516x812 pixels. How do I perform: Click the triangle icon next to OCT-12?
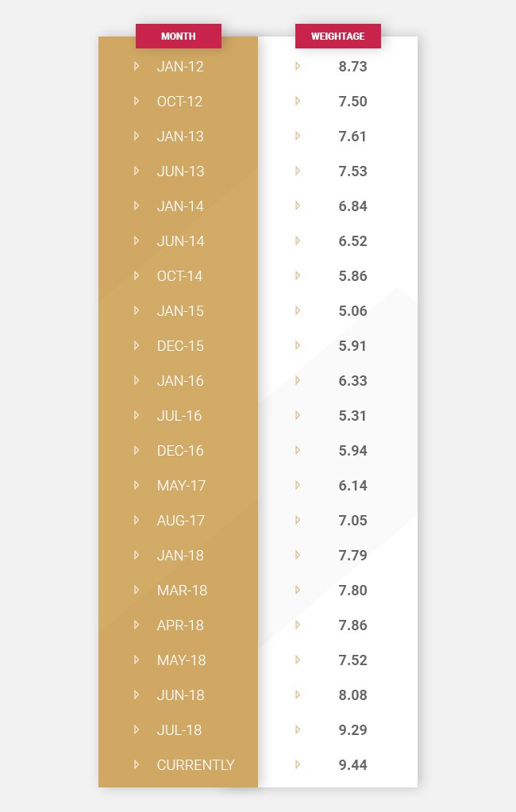point(137,101)
